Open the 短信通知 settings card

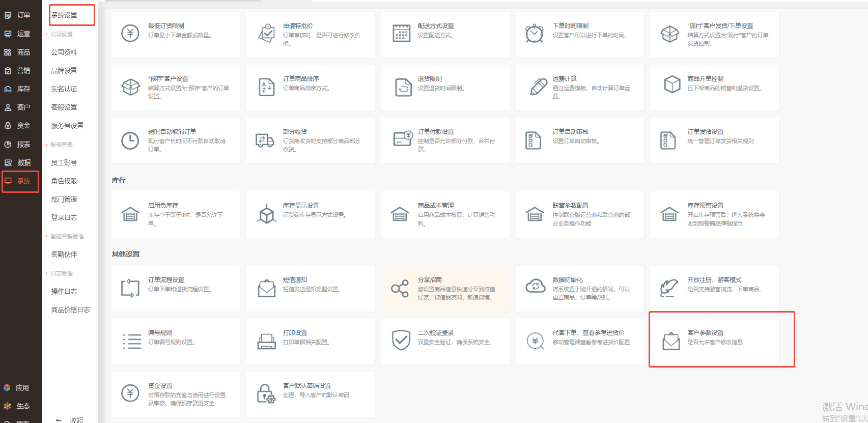tap(311, 289)
